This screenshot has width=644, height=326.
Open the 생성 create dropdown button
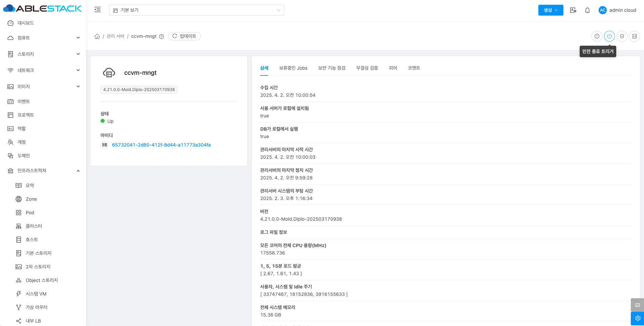point(551,10)
